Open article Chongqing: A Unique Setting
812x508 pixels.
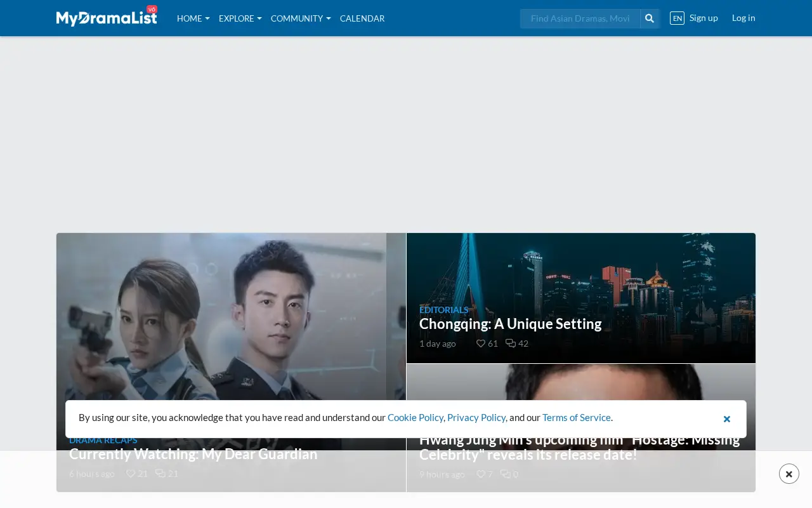pos(511,324)
